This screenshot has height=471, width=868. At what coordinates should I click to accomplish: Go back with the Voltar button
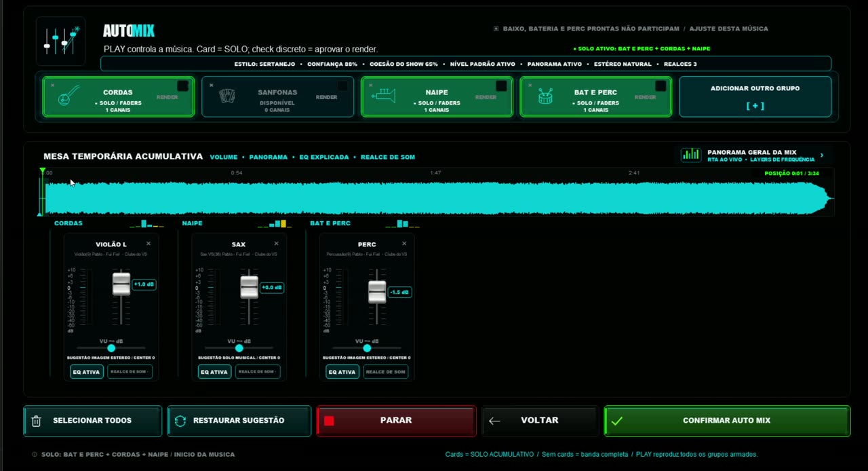(539, 421)
